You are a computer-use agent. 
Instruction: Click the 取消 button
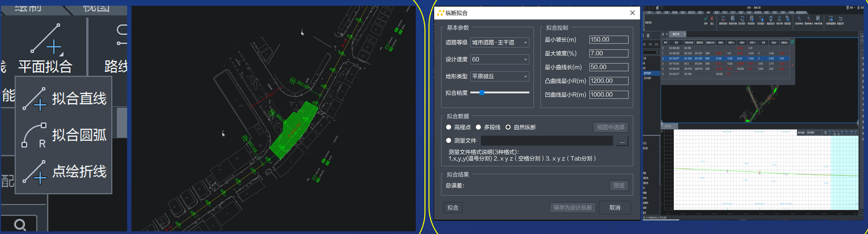[x=614, y=208]
